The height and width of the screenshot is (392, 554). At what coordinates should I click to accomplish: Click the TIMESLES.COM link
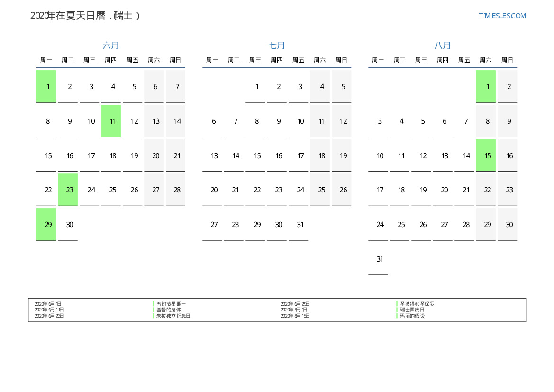pos(502,16)
